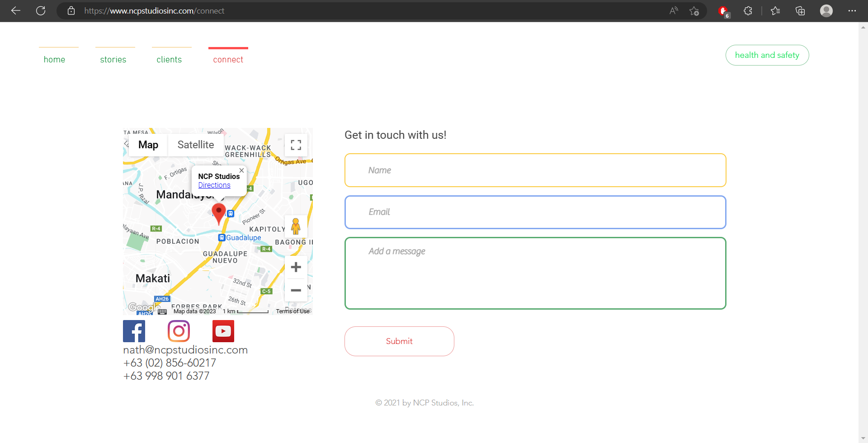Focus the Email input field
The width and height of the screenshot is (868, 443).
click(535, 212)
